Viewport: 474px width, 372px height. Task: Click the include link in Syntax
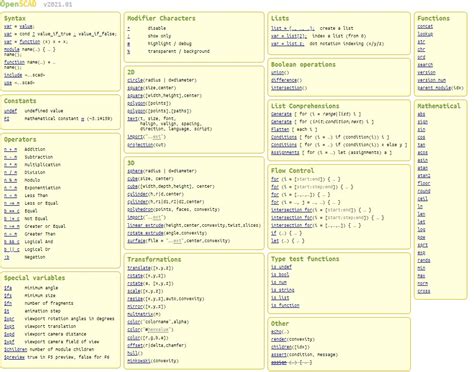click(x=13, y=75)
